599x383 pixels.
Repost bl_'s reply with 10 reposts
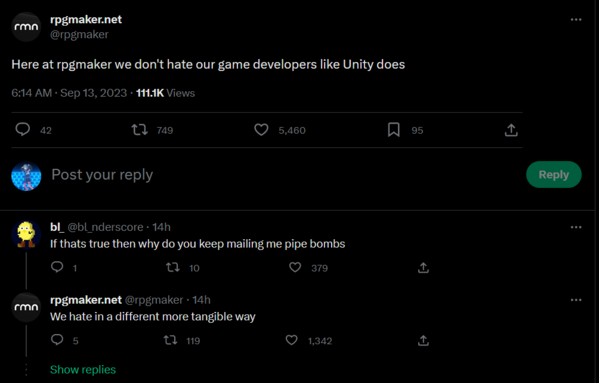(x=173, y=267)
